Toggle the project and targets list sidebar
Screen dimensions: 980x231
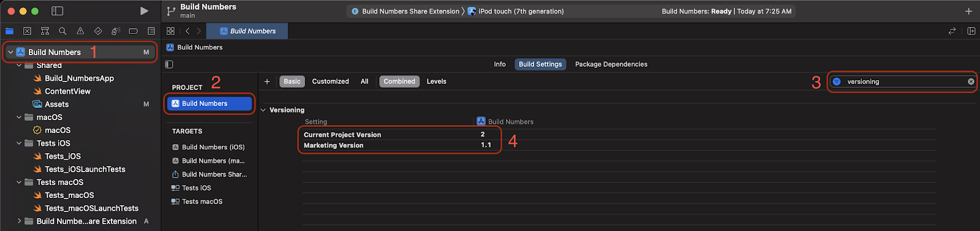(170, 64)
